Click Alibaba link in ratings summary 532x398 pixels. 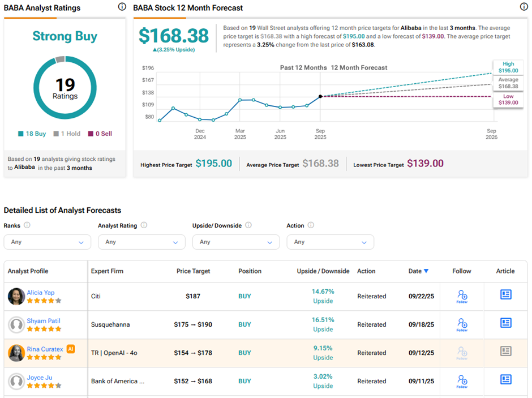[24, 167]
